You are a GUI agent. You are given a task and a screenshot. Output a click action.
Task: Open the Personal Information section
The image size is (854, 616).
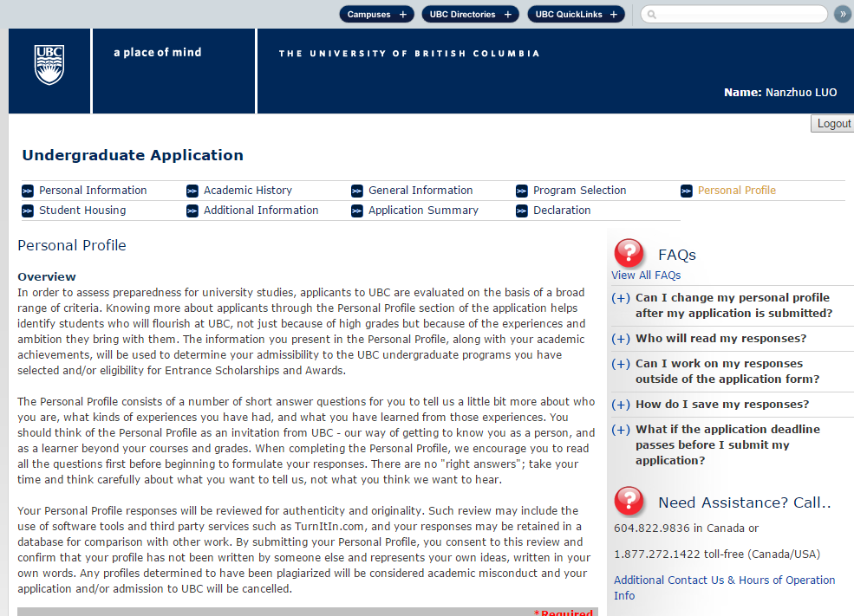pos(93,191)
